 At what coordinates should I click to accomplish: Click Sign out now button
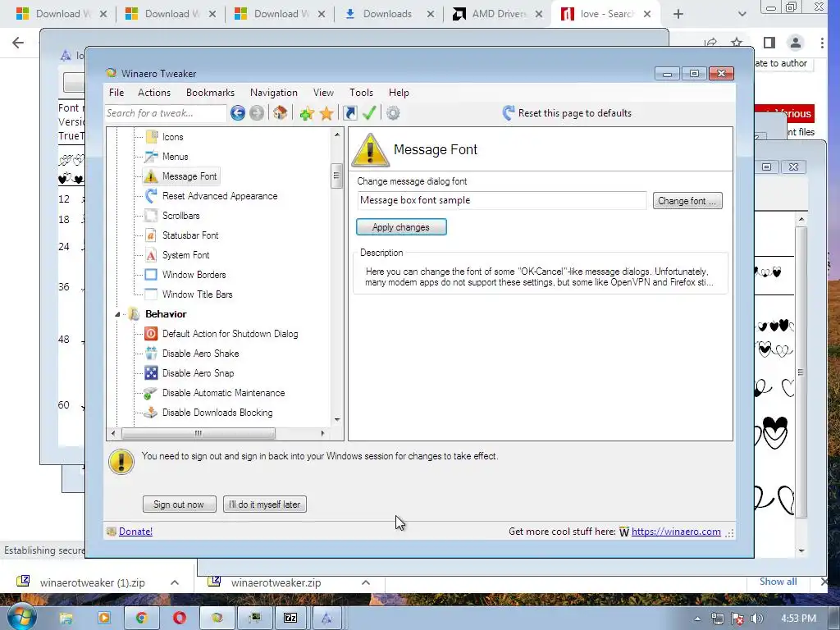tap(179, 504)
